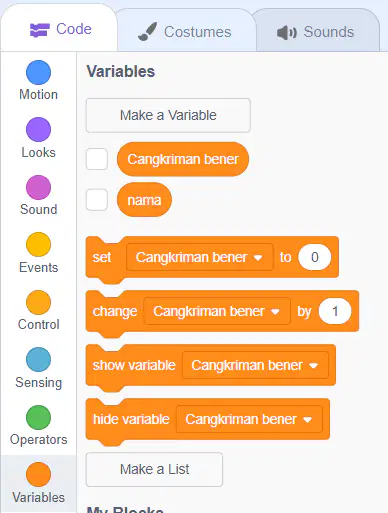
Task: Tick the Cangkriman bener variable checkbox
Action: (97, 159)
